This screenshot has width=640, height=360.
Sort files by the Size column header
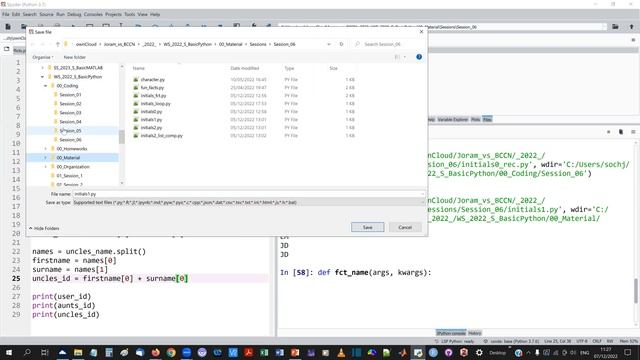tap(333, 68)
